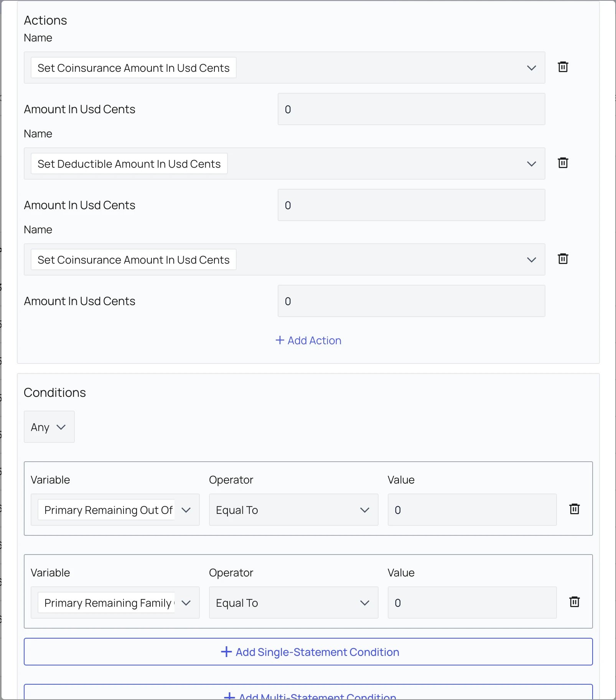The width and height of the screenshot is (616, 700).
Task: Change Equal To operator for Primary Remaining Family
Action: (293, 603)
